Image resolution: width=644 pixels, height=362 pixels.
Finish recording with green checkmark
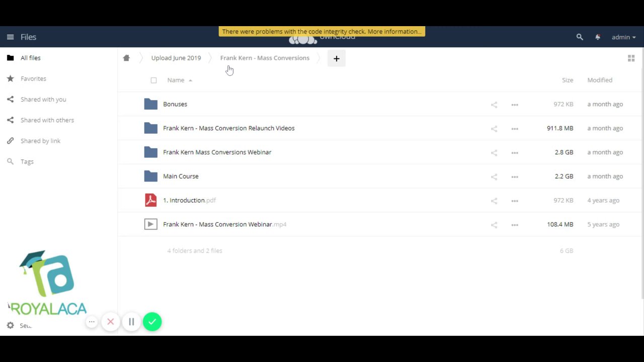click(x=152, y=322)
